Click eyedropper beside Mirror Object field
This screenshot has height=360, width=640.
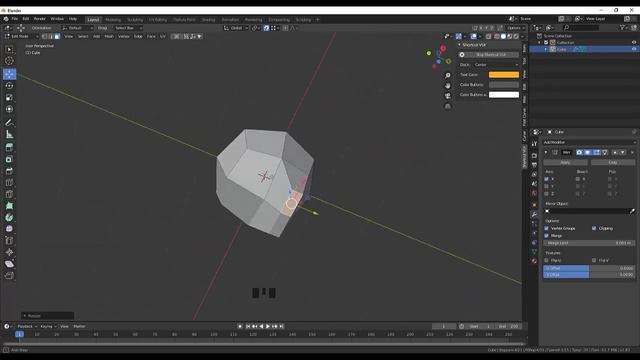[632, 211]
